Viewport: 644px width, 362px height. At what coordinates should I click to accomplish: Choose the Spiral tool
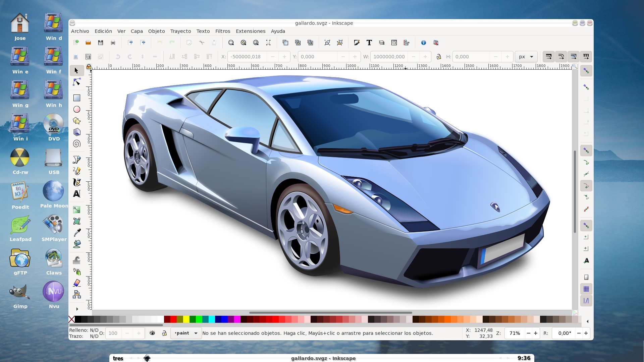pos(77,144)
